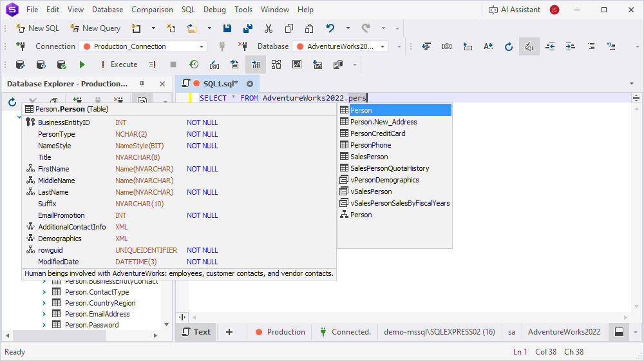The image size is (644, 361).
Task: Click the Undo arrow icon
Action: pos(330,28)
